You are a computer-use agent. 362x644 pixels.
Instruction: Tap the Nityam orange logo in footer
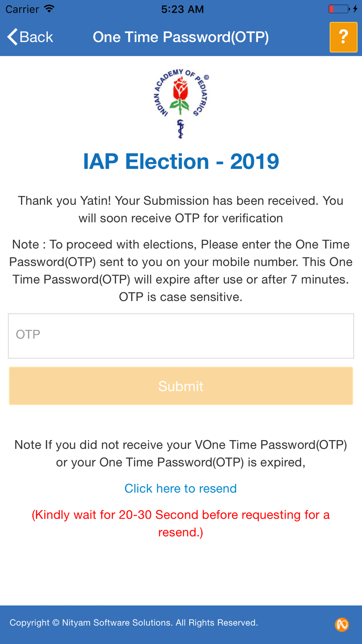click(x=342, y=624)
